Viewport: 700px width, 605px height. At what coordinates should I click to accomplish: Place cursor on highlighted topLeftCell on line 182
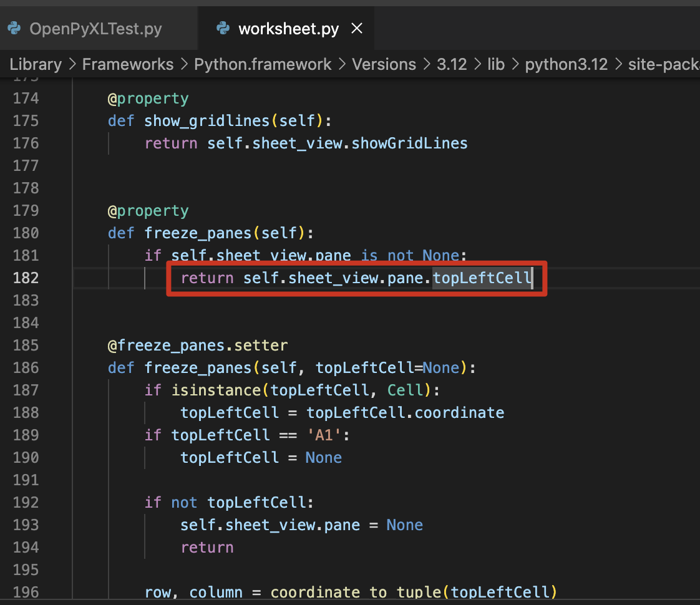tap(482, 278)
